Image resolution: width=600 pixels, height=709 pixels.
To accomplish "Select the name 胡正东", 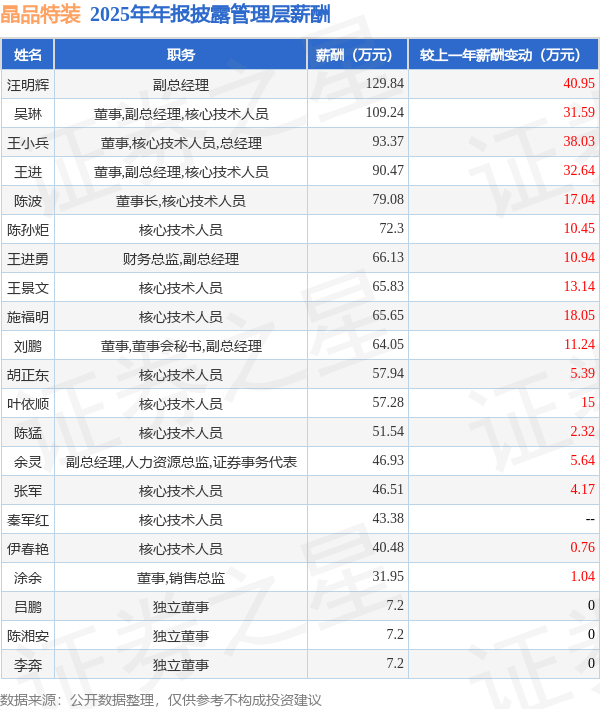I will (x=28, y=374).
